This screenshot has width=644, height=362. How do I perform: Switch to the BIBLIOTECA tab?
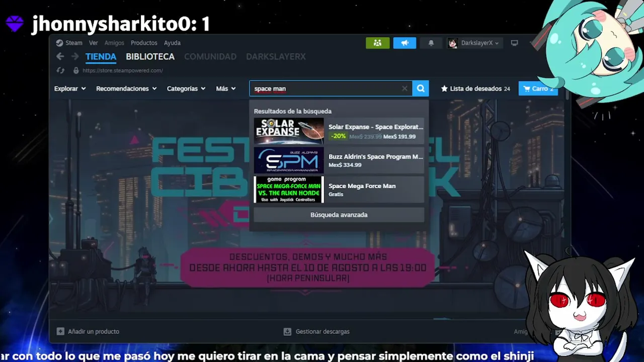coord(150,57)
